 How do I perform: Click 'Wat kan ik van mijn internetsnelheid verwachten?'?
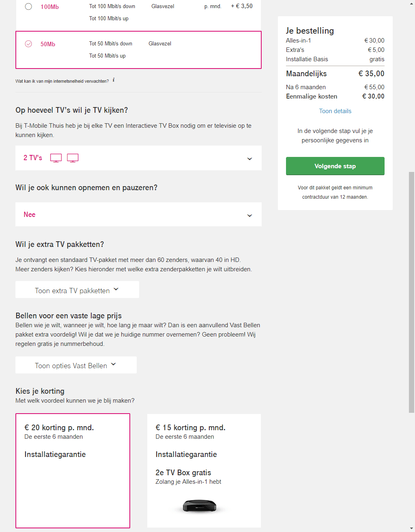click(x=62, y=81)
